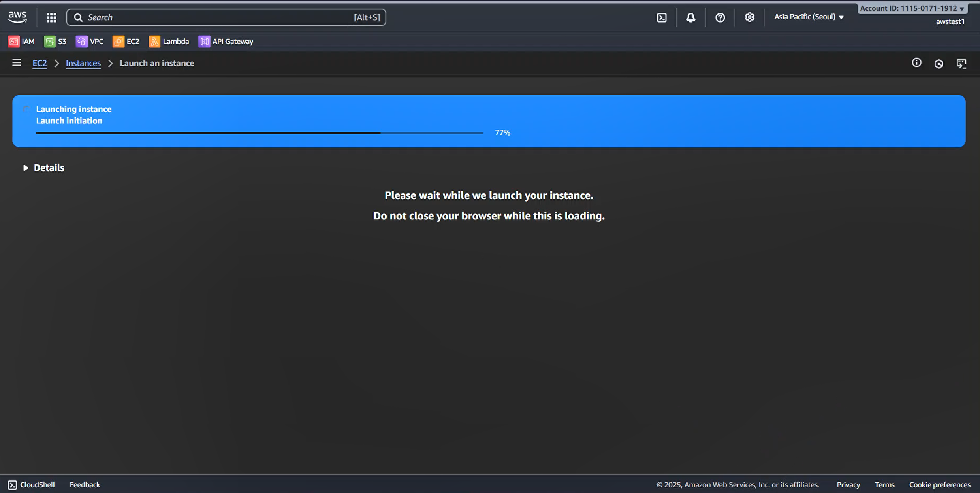Click the launch progress bar
The width and height of the screenshot is (980, 493).
(259, 133)
